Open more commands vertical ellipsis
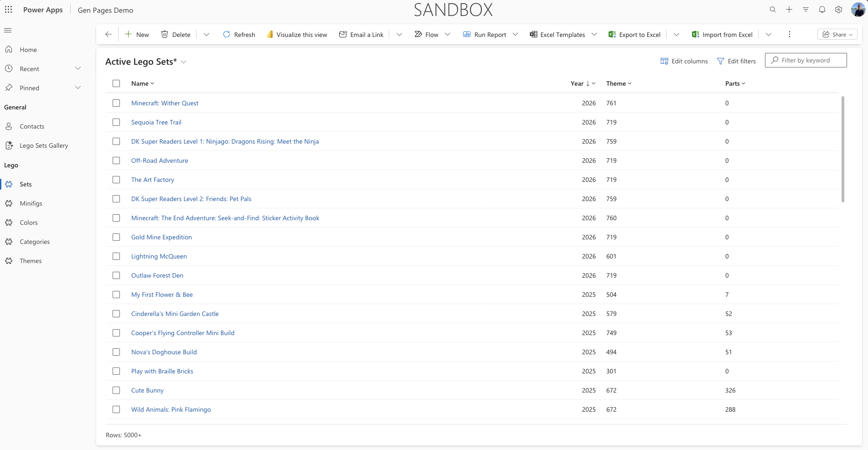868x450 pixels. click(789, 35)
